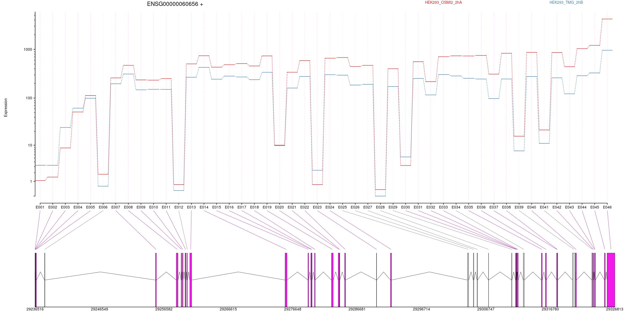This screenshot has height=322, width=644.
Task: Click genomic coordinate 29326813
Action: click(x=615, y=309)
